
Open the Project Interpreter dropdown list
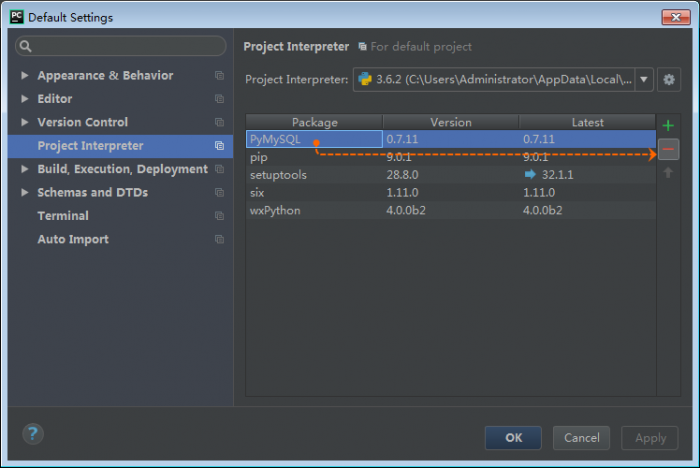(x=644, y=79)
